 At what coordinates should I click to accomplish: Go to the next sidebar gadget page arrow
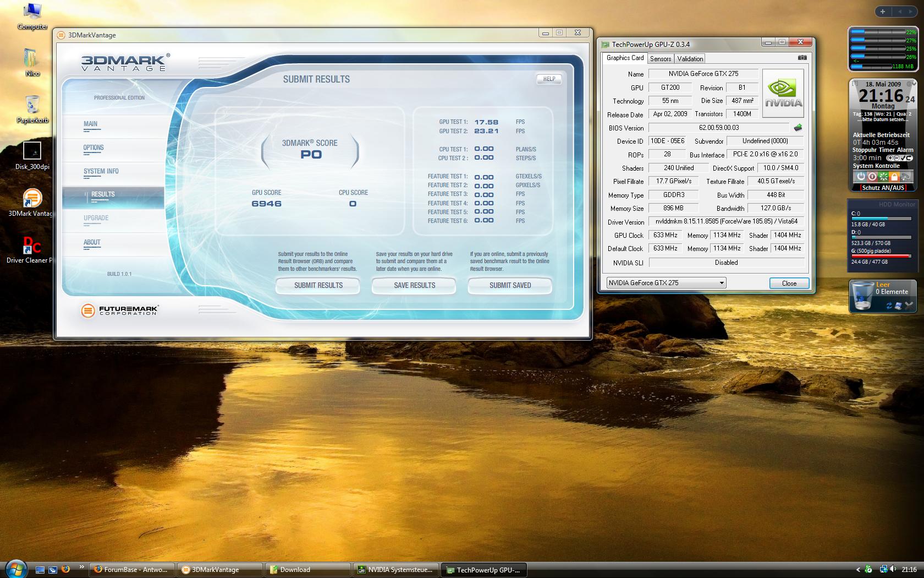click(x=912, y=12)
